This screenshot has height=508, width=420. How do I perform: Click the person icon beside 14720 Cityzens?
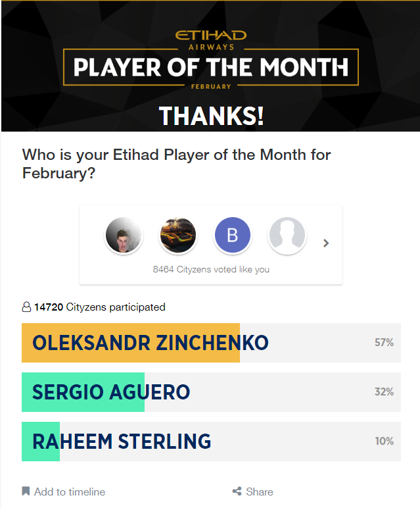(26, 307)
